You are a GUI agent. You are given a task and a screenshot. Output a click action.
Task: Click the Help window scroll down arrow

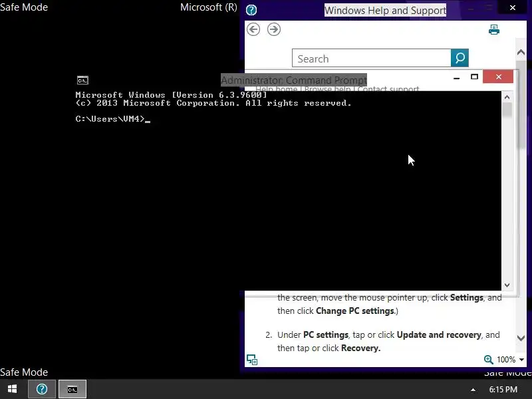pyautogui.click(x=521, y=338)
